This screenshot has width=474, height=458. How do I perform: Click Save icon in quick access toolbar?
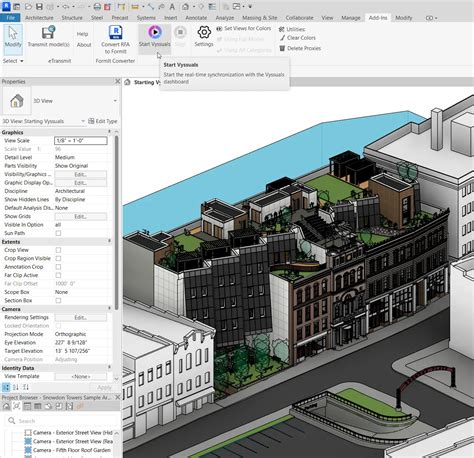(x=39, y=6)
